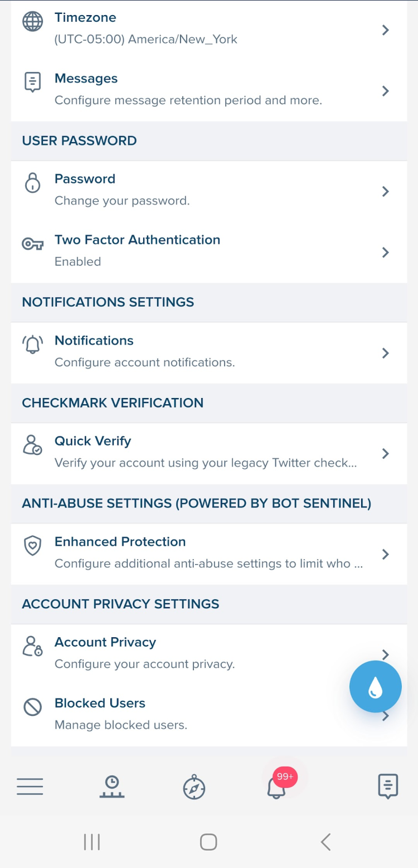The width and height of the screenshot is (418, 868).
Task: Open Change your password option
Action: coord(123,190)
